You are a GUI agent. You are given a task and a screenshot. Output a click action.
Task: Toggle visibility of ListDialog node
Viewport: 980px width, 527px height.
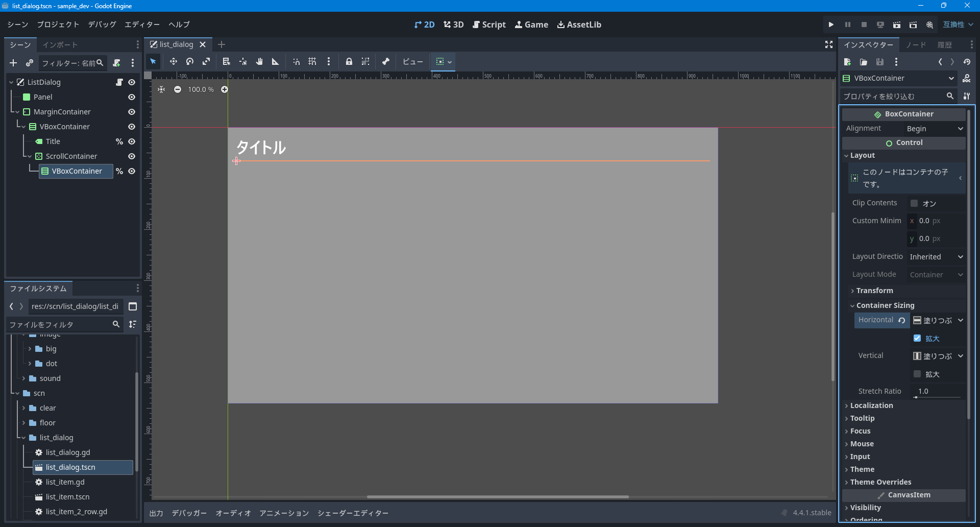pyautogui.click(x=132, y=82)
